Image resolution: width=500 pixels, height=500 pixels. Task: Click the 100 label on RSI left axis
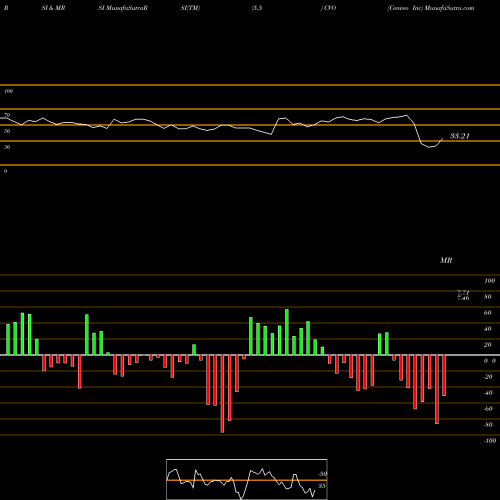(8, 91)
